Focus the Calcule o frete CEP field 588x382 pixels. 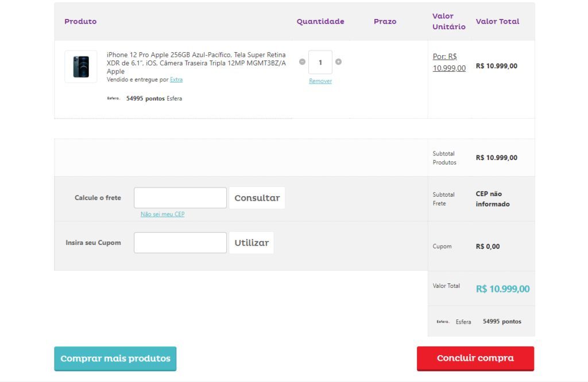click(180, 198)
